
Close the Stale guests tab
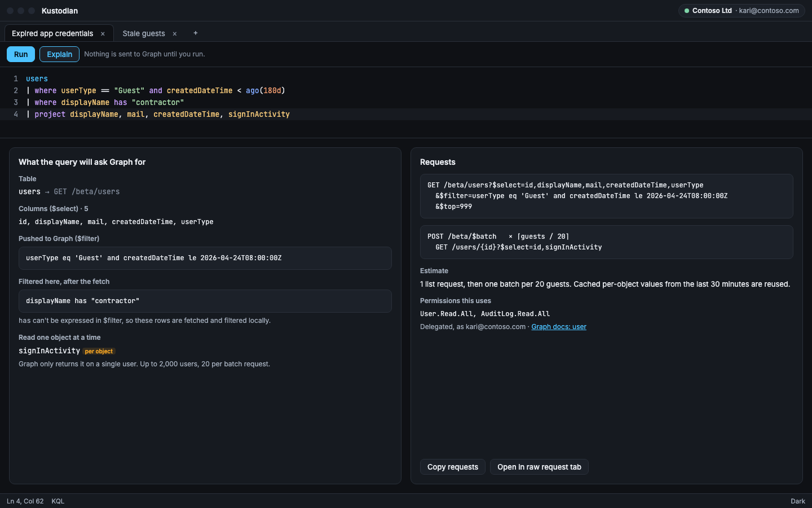point(175,34)
